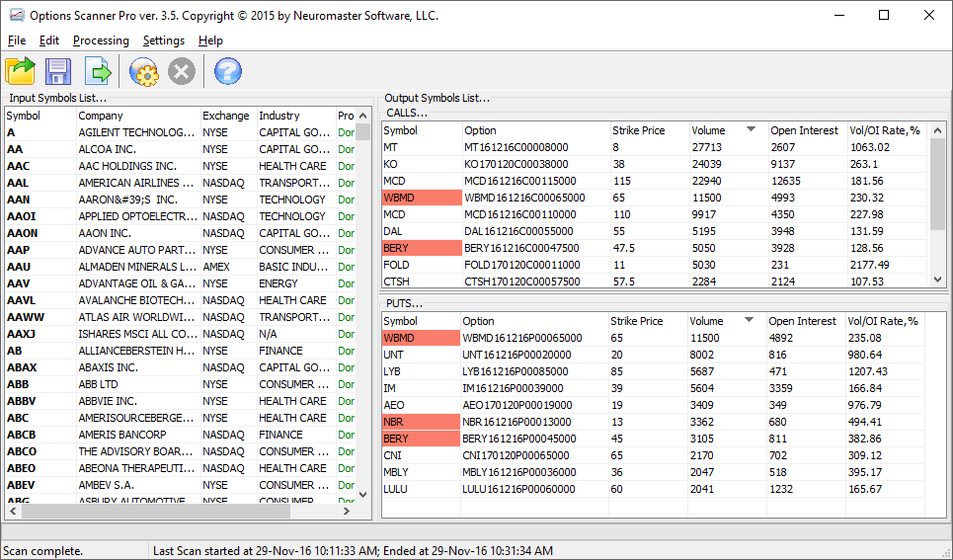Select AMERIS BANCORP company row
953x560 pixels.
pyautogui.click(x=122, y=435)
